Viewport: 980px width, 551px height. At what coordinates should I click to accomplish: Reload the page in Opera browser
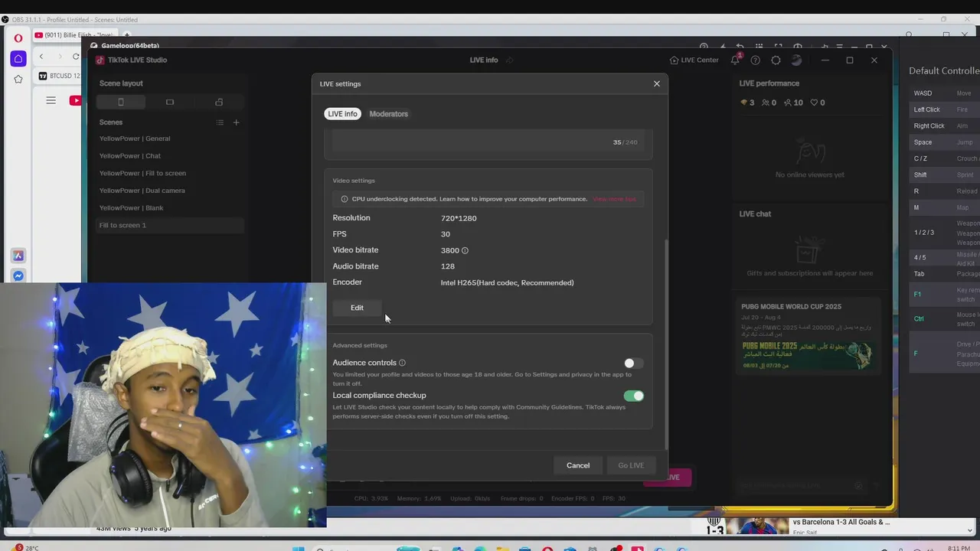(76, 57)
